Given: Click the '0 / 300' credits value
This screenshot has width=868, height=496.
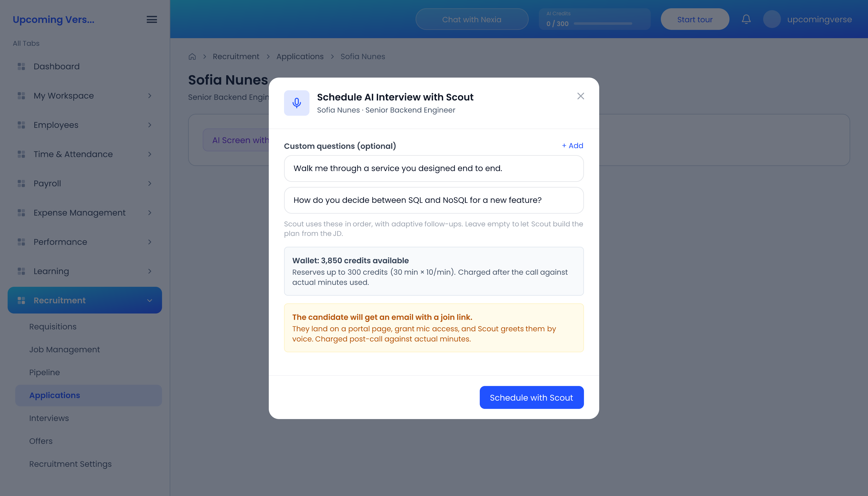Looking at the screenshot, I should [x=557, y=24].
